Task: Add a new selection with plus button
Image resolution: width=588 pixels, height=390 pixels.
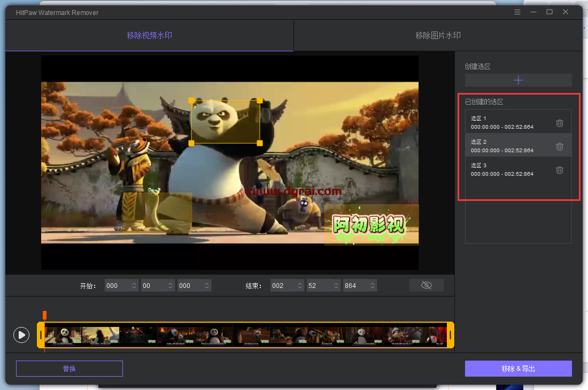Action: (519, 80)
